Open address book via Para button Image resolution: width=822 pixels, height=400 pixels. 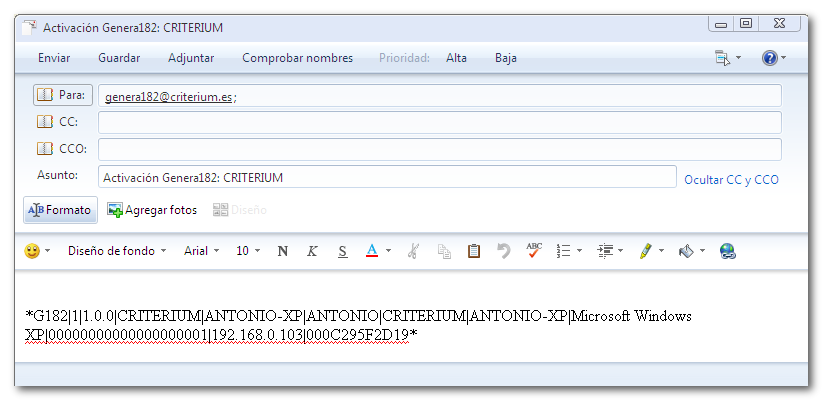pos(63,95)
